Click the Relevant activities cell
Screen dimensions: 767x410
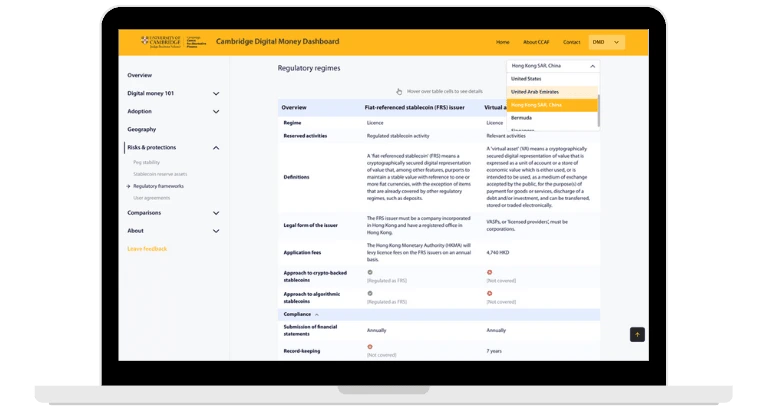tap(506, 136)
